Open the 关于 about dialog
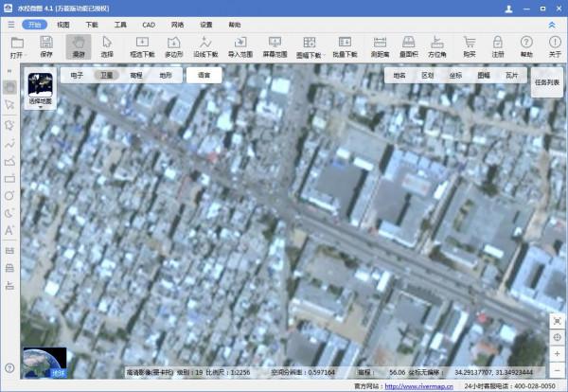 coord(555,47)
